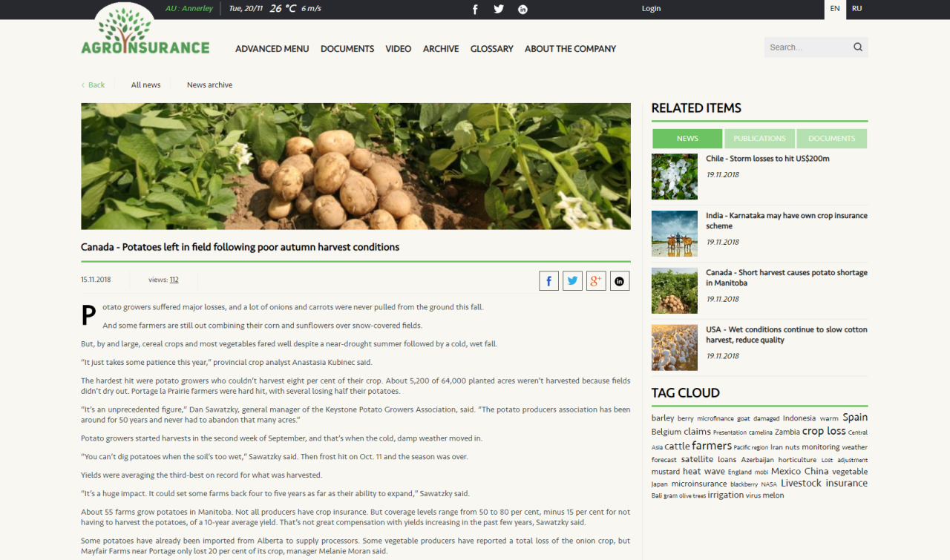The height and width of the screenshot is (560, 950).
Task: Select the satellite tag
Action: (697, 459)
